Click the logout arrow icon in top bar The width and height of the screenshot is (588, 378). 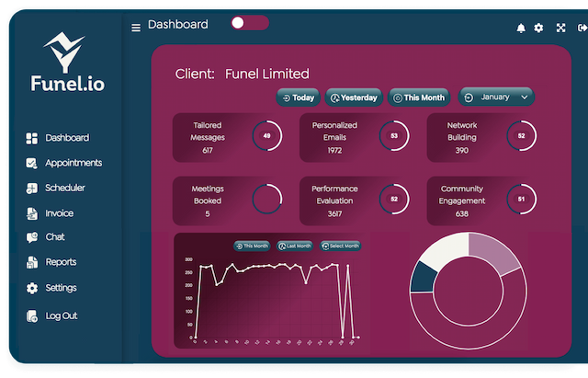click(582, 28)
